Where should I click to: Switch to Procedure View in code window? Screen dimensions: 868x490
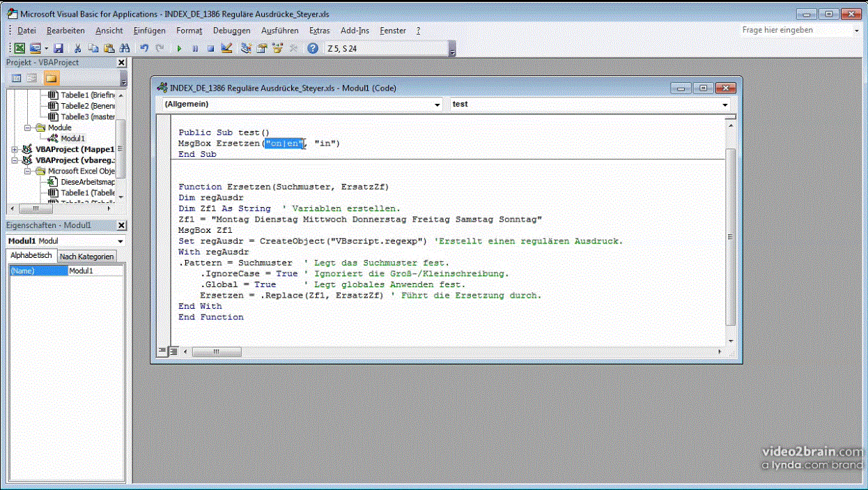pyautogui.click(x=162, y=351)
